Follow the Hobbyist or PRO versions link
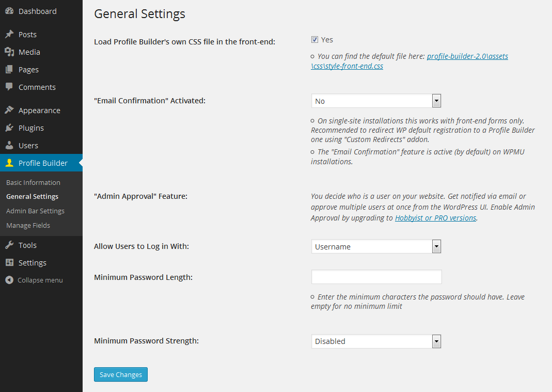The image size is (552, 392). [x=435, y=217]
